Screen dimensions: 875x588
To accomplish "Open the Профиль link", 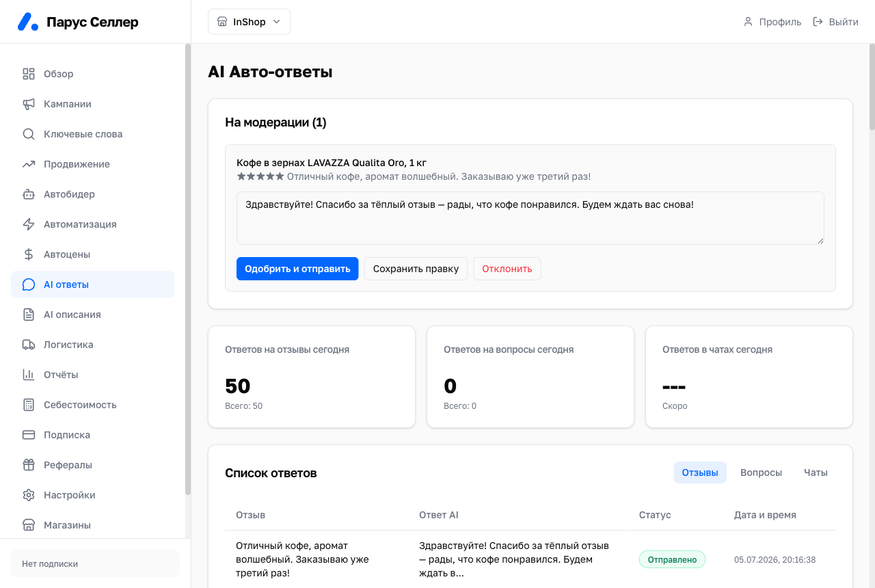I will [x=772, y=22].
